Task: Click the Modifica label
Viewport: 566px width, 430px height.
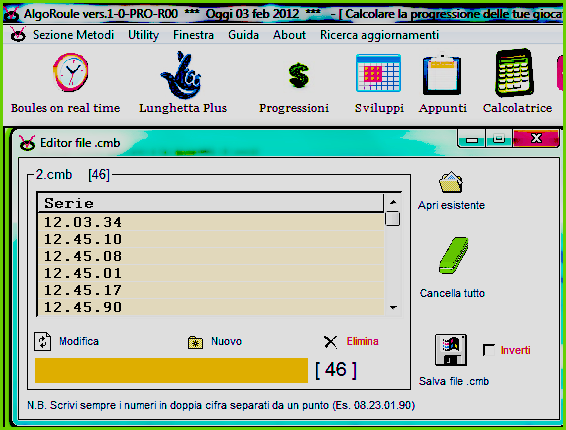Action: [79, 341]
